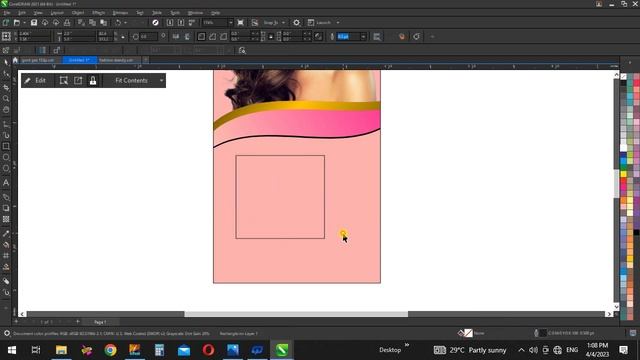Click the Windows Start button
This screenshot has height=360, width=640.
[x=12, y=350]
